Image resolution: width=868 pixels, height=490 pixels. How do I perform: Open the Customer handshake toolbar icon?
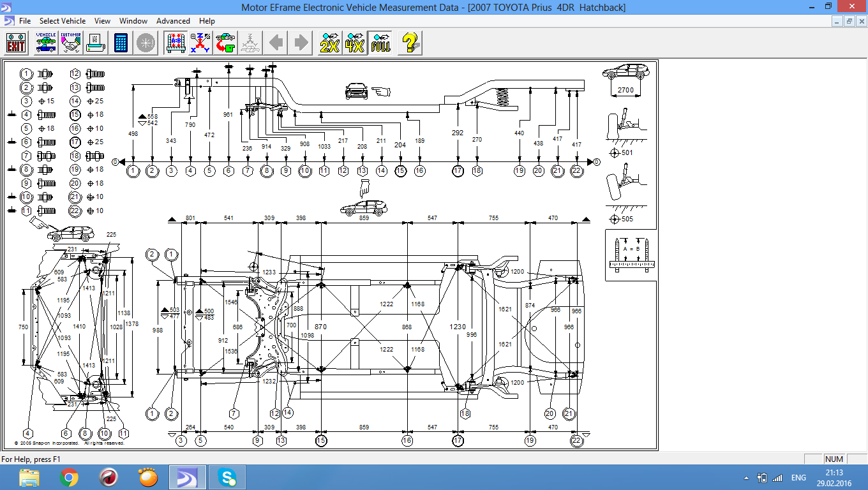coord(71,43)
